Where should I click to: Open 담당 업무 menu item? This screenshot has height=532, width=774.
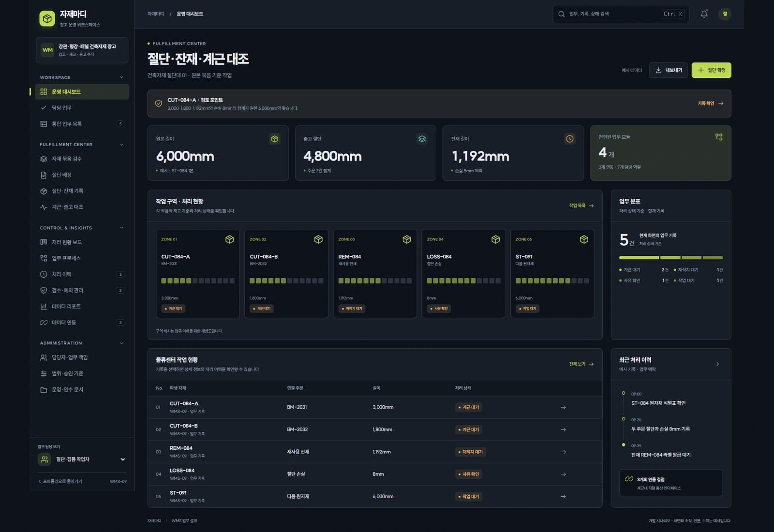pyautogui.click(x=82, y=108)
